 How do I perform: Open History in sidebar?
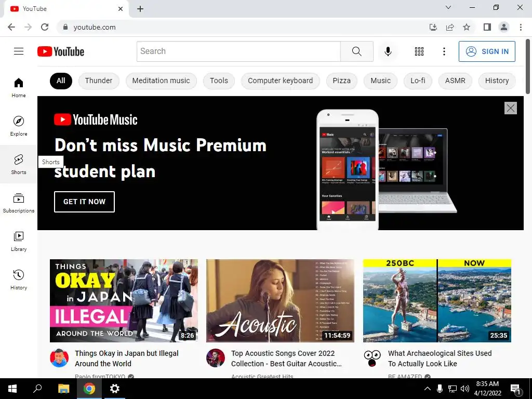click(19, 280)
